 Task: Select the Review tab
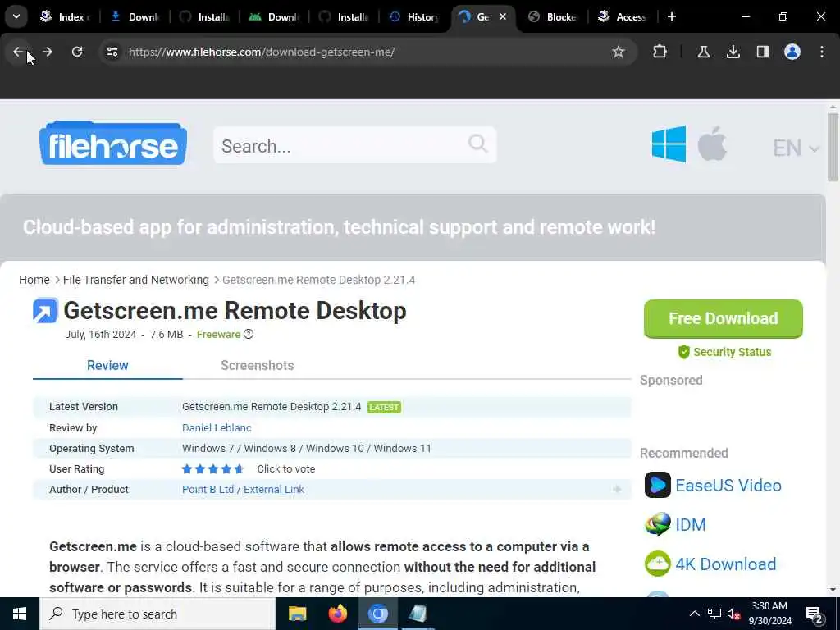107,365
